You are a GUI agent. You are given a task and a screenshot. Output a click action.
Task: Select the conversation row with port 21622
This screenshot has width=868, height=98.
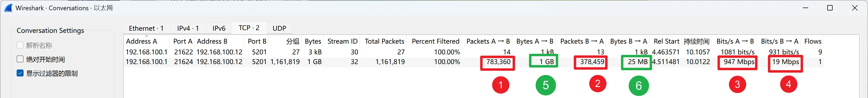(x=474, y=52)
